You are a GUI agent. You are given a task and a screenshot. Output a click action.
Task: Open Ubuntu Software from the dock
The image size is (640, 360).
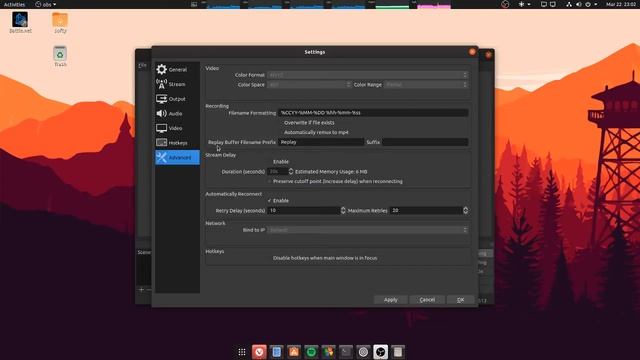(x=293, y=352)
